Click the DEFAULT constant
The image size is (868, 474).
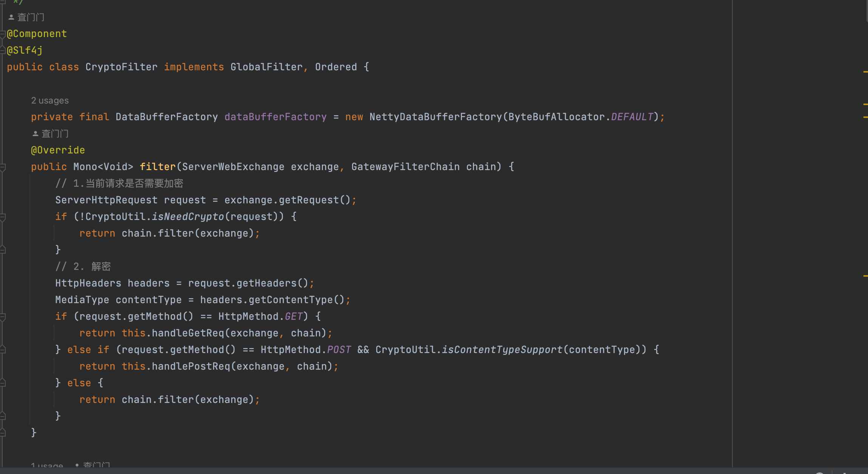(x=632, y=117)
